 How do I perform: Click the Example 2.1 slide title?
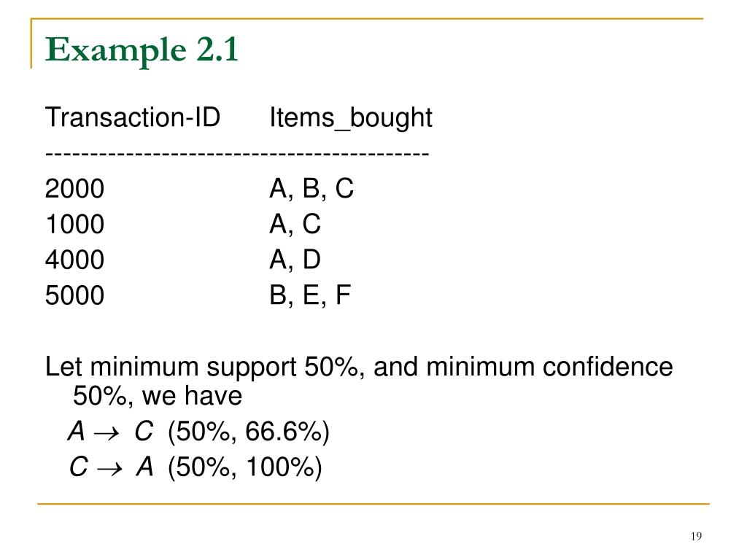click(142, 50)
